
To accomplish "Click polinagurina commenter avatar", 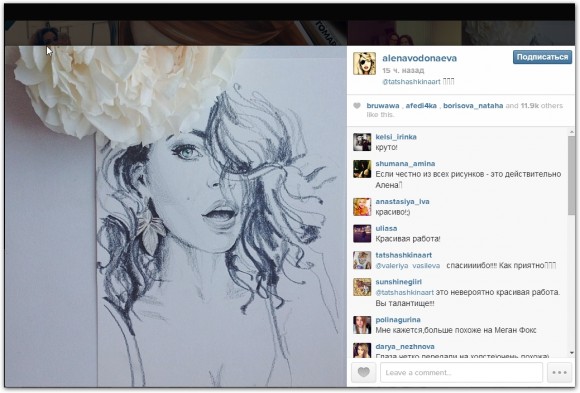I will tap(362, 325).
